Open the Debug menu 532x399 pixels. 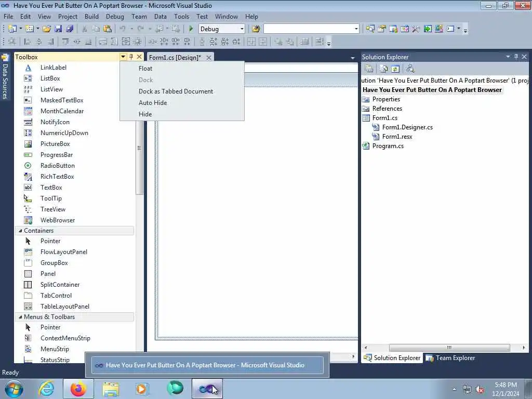pyautogui.click(x=115, y=16)
